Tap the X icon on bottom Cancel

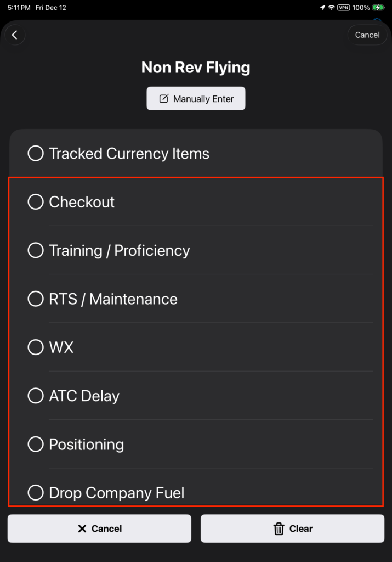pyautogui.click(x=82, y=529)
